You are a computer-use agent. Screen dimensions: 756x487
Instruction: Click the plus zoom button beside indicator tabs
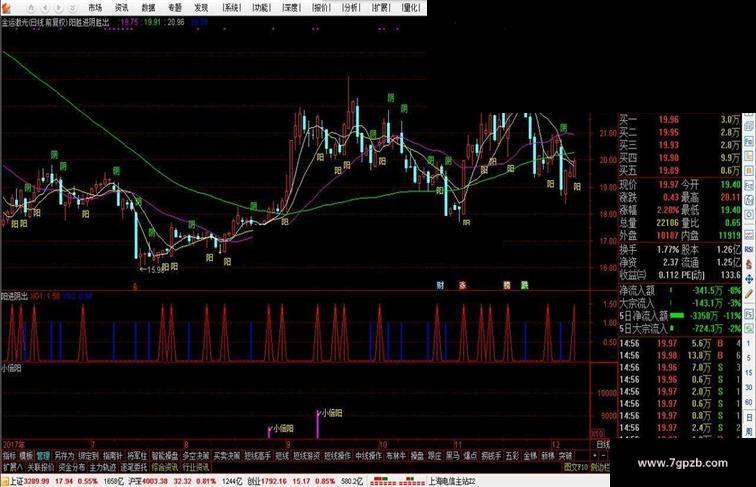[595, 456]
